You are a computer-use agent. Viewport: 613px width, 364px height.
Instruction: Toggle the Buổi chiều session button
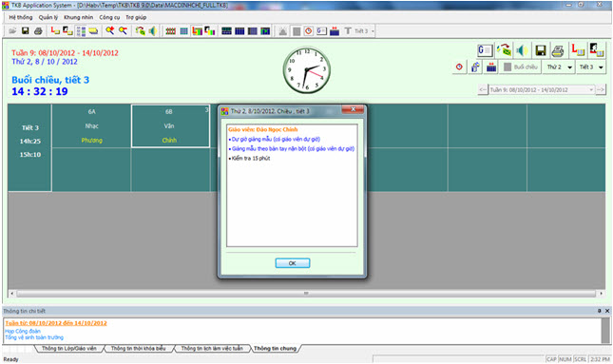521,67
